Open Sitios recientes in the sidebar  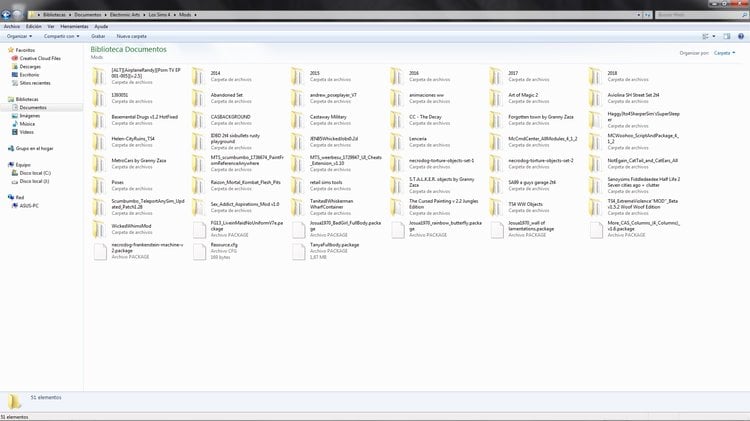pyautogui.click(x=35, y=83)
